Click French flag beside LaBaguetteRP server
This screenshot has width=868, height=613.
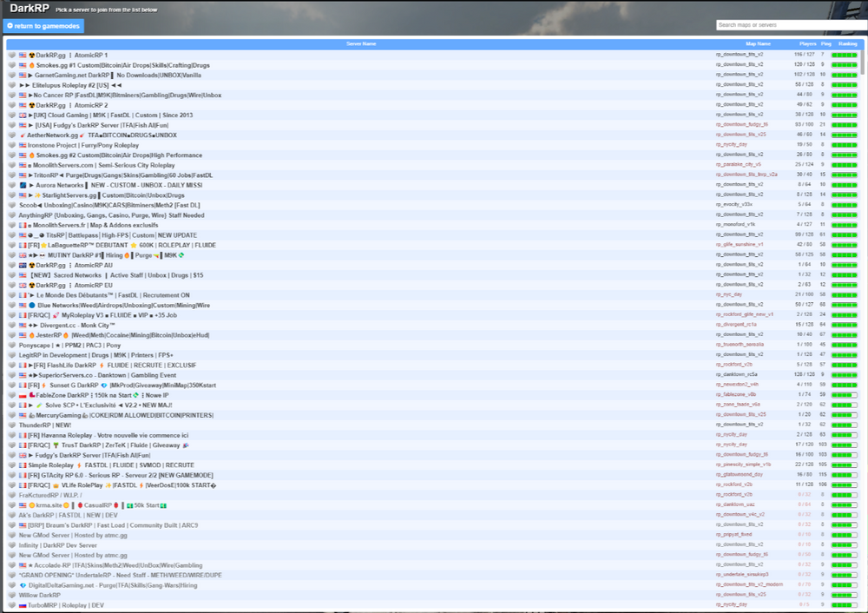23,245
